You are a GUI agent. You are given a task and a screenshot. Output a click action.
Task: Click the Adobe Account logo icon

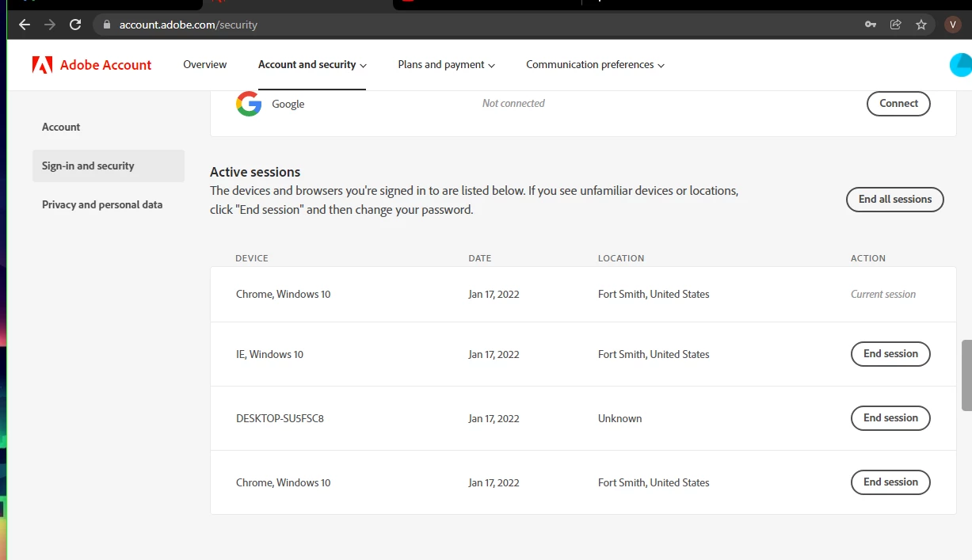[43, 65]
